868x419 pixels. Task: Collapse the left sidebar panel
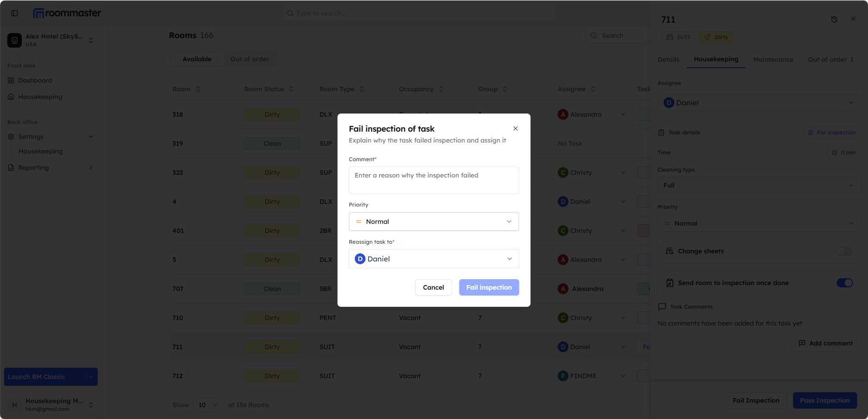14,13
